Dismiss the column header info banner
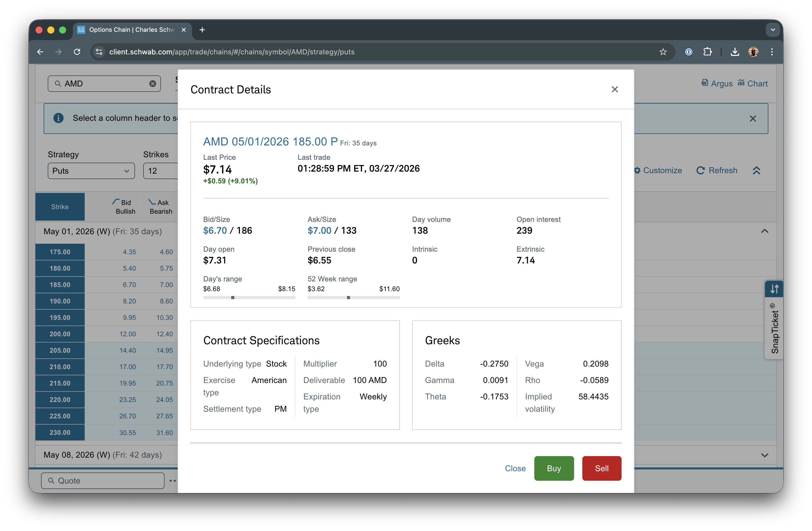 (x=753, y=118)
